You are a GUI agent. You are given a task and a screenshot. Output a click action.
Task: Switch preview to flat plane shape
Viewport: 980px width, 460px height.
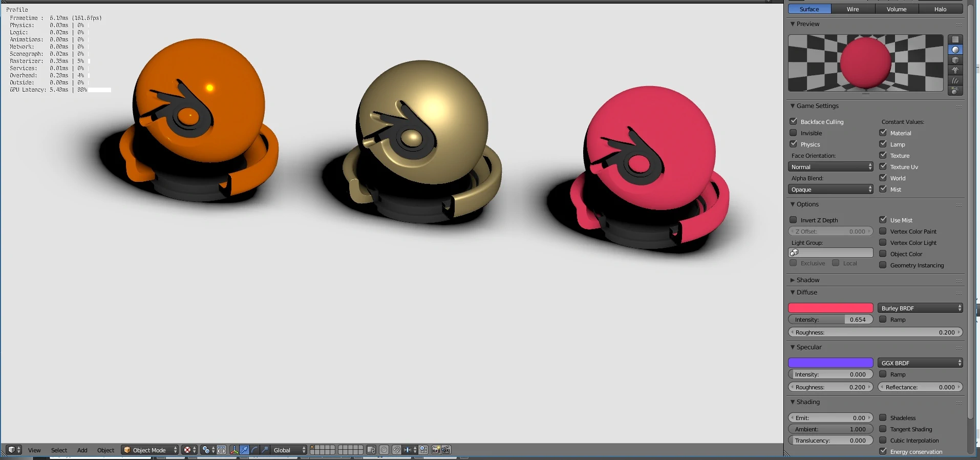[x=955, y=39]
